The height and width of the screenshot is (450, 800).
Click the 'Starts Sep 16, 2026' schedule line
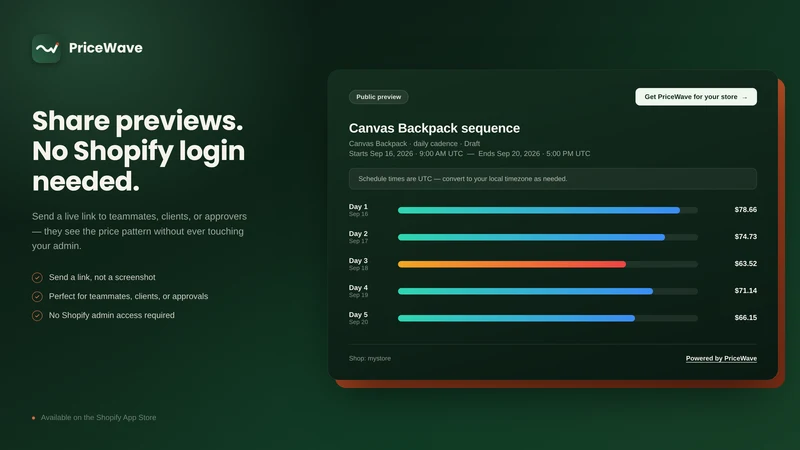469,154
